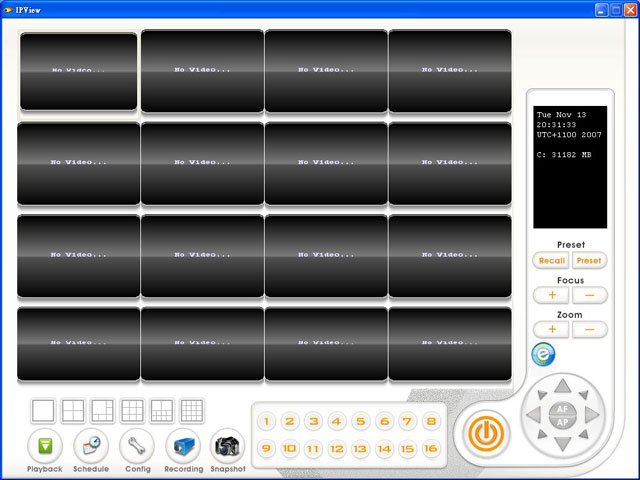
Task: Tilt camera down with the down arrow
Action: tap(563, 444)
